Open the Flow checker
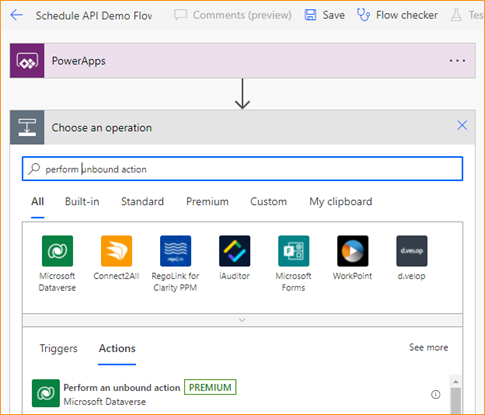Screen dimensions: 485x415 pos(397,15)
